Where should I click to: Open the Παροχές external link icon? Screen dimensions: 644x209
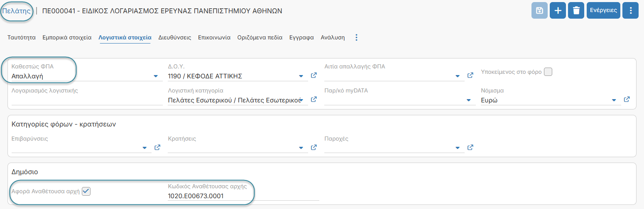coord(470,147)
